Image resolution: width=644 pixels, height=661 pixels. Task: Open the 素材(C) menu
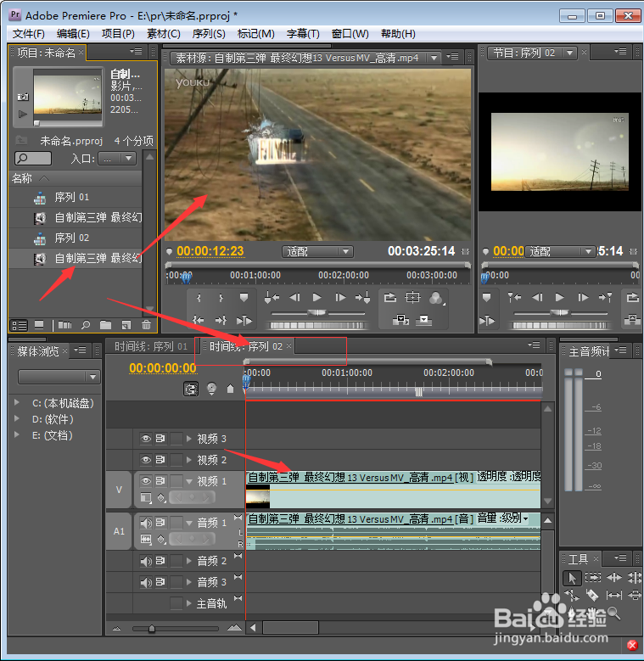[x=164, y=34]
